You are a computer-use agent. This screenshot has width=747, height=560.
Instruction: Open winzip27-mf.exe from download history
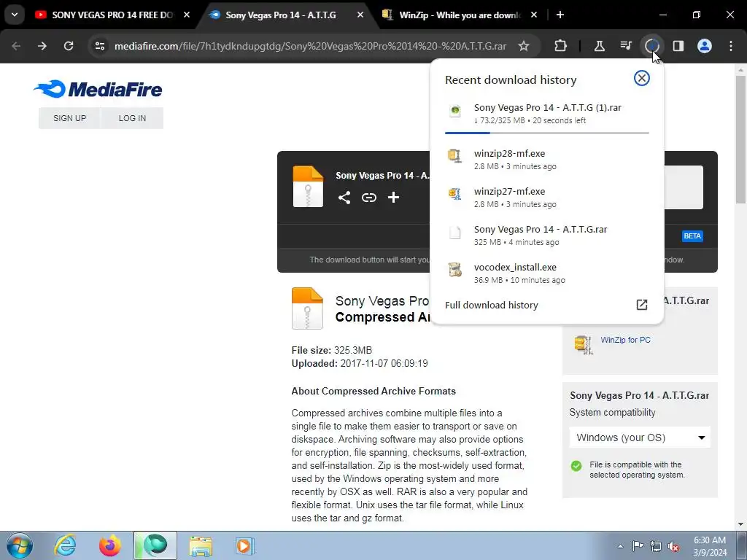point(547,197)
